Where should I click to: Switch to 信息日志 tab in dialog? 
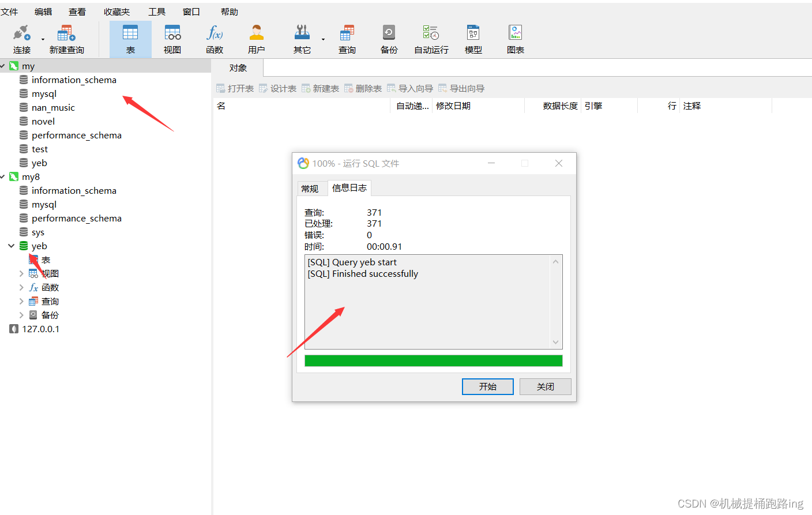click(349, 187)
